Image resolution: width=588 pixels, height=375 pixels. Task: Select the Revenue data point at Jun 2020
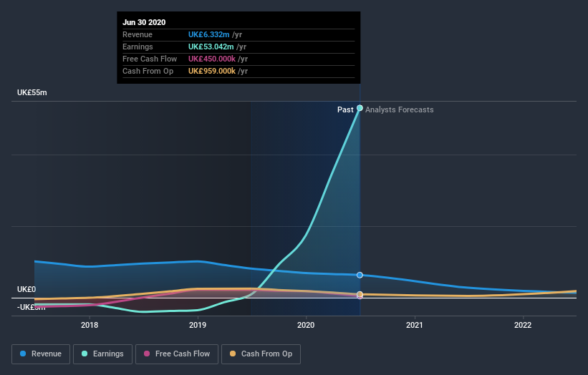(360, 275)
